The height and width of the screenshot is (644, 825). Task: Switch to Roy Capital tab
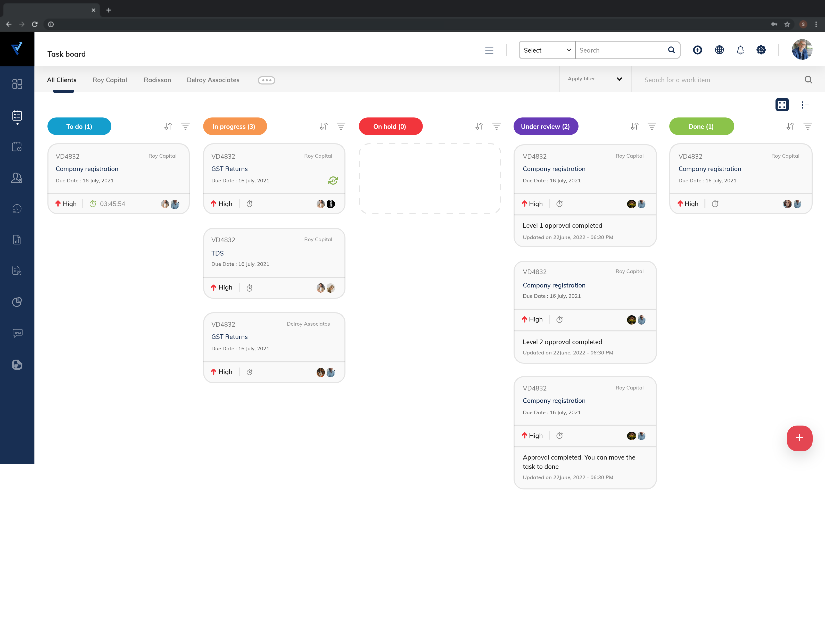point(110,80)
